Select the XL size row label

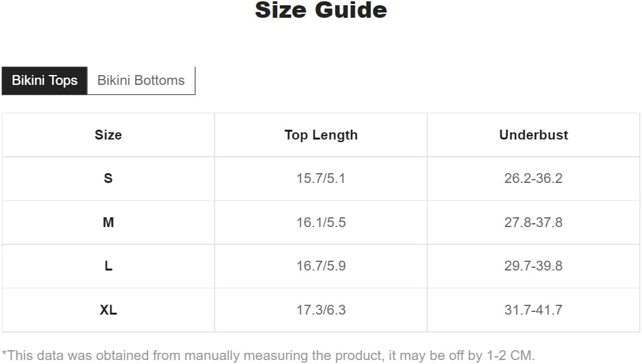pyautogui.click(x=108, y=310)
